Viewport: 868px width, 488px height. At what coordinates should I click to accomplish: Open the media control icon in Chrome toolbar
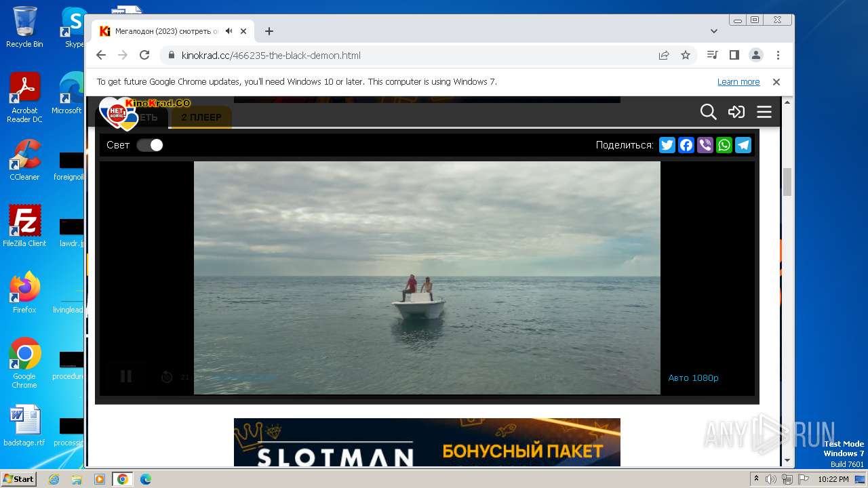point(712,56)
